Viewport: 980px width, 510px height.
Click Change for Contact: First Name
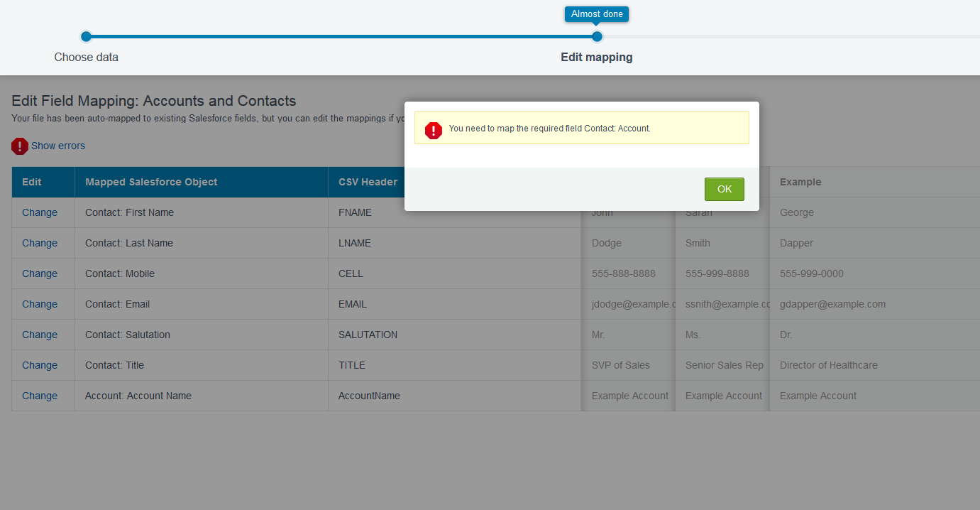tap(40, 212)
